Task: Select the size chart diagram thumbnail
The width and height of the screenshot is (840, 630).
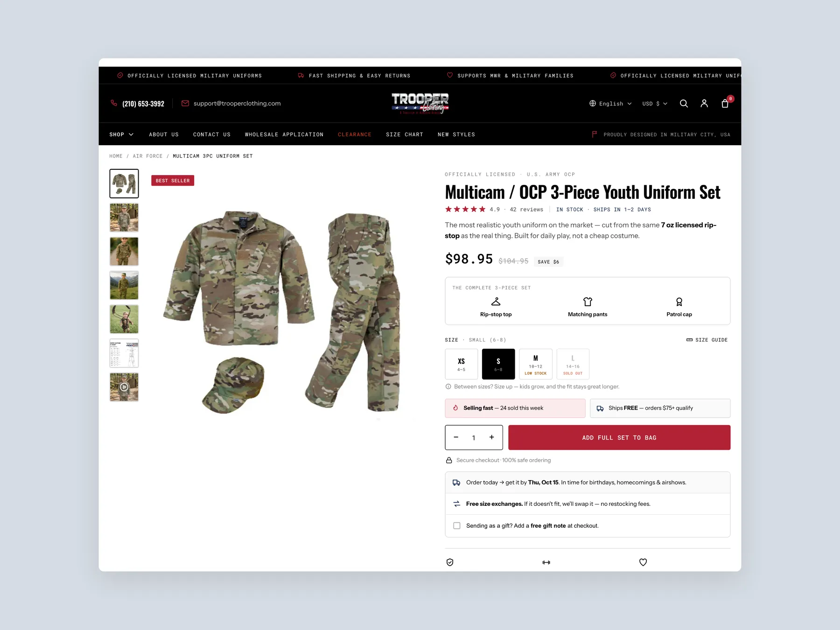Action: pos(124,353)
